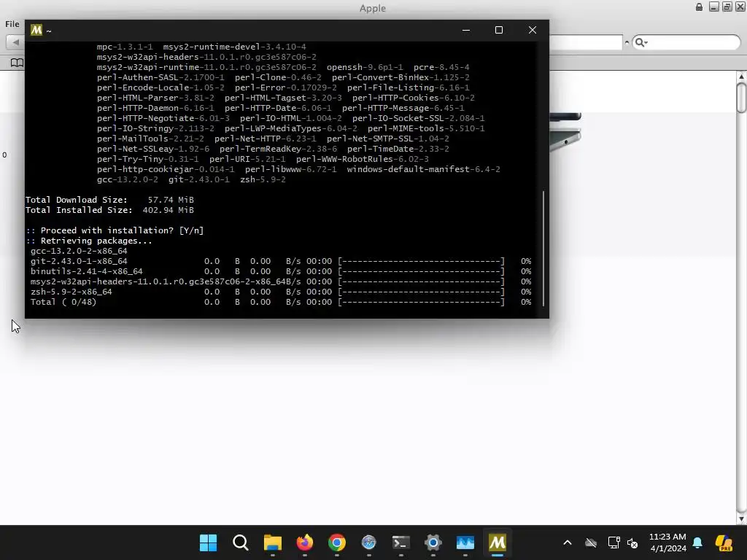
Task: Click the muted volume tray icon
Action: [632, 542]
